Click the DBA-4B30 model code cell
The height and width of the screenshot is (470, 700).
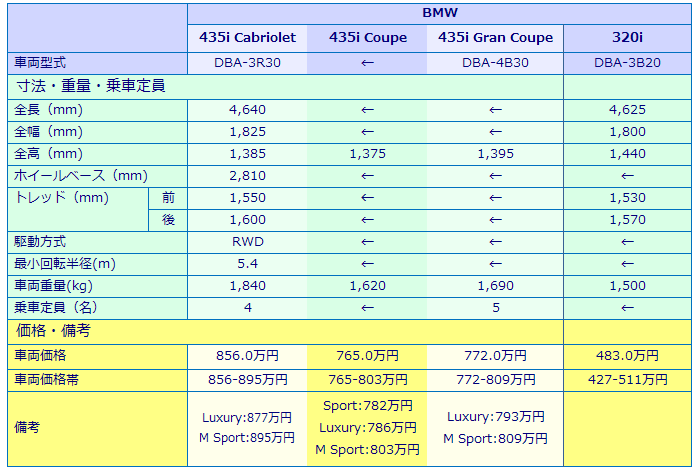pyautogui.click(x=495, y=63)
